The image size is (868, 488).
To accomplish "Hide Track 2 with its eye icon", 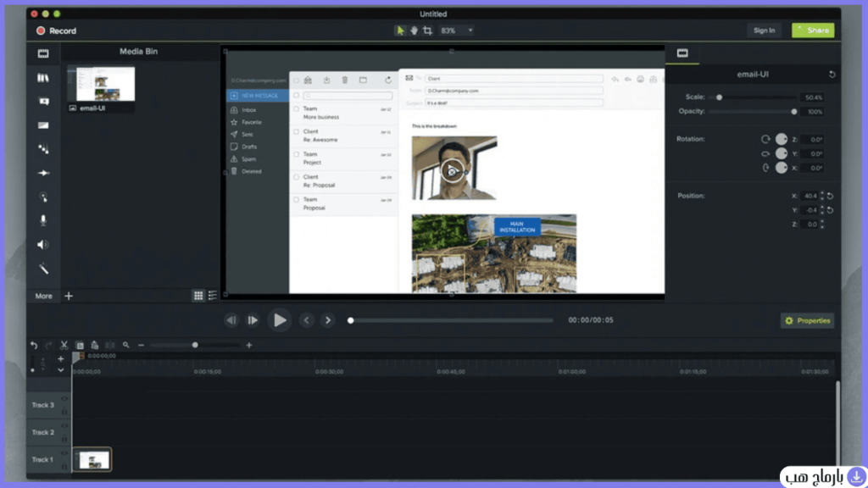I will click(64, 426).
